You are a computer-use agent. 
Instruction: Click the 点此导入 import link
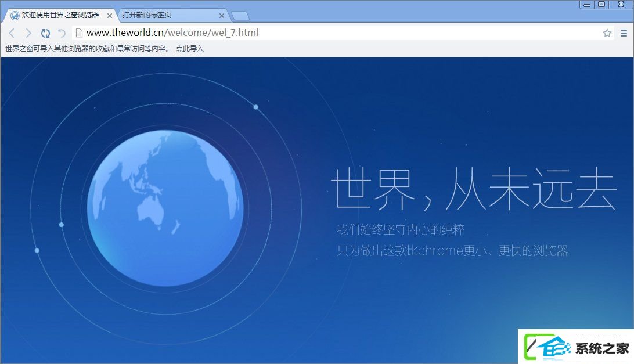point(190,49)
